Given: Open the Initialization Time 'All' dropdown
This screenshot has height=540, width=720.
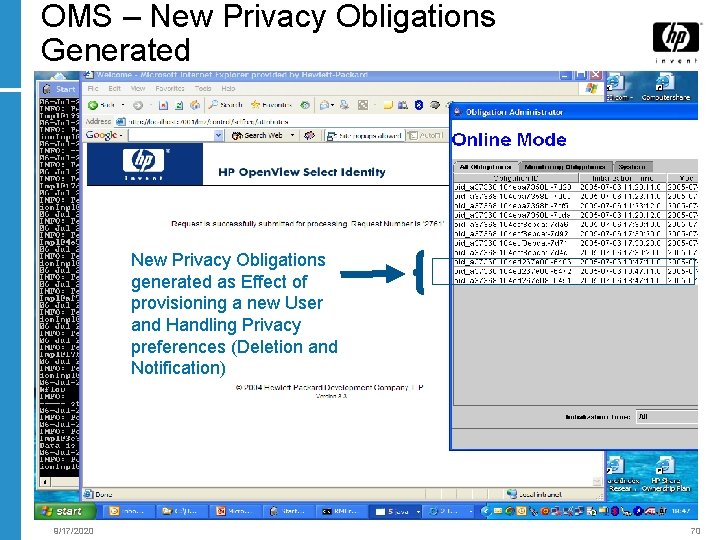Looking at the screenshot, I should pyautogui.click(x=666, y=416).
